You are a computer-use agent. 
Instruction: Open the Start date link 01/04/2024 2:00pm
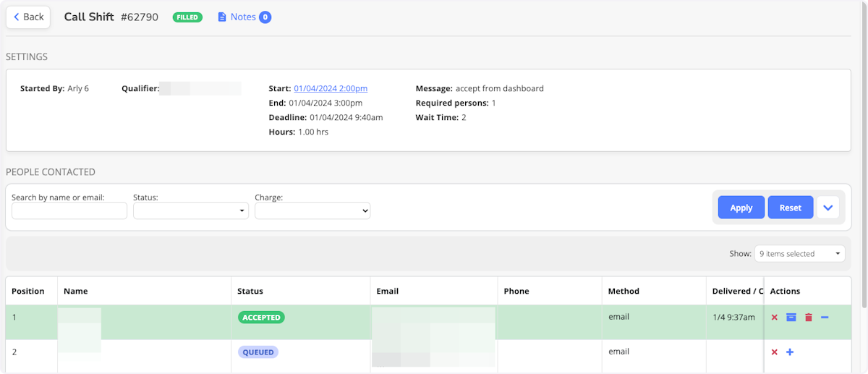pos(331,88)
